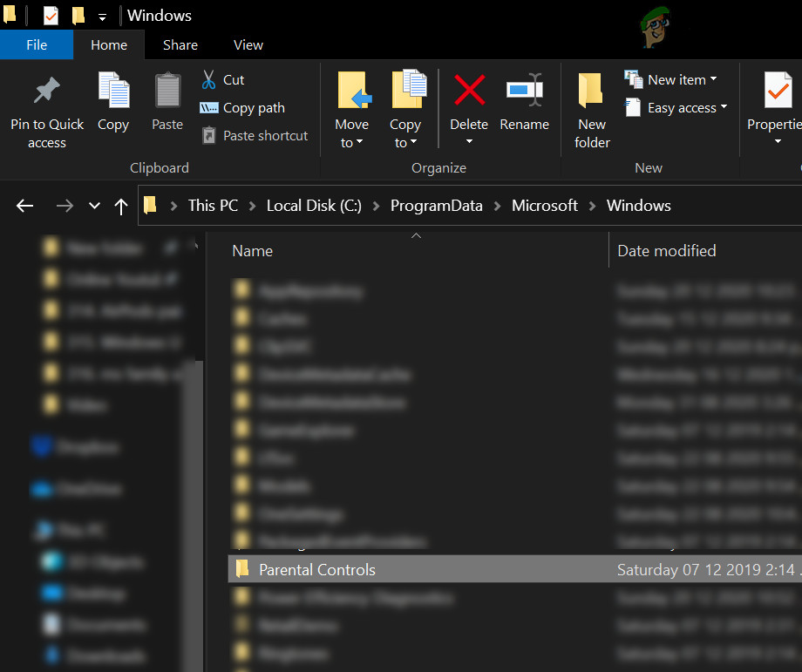Click the New folder icon

590,91
